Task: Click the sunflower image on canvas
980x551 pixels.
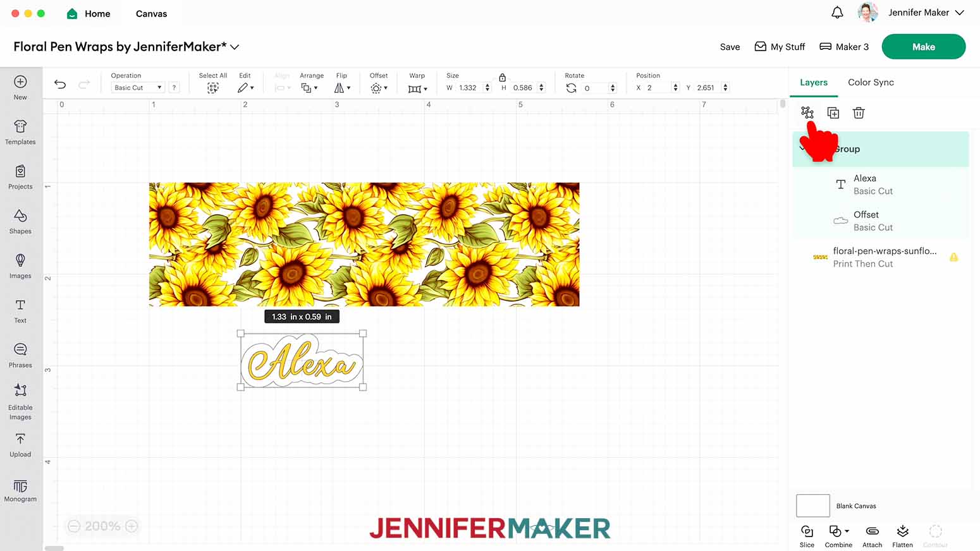Action: tap(364, 245)
